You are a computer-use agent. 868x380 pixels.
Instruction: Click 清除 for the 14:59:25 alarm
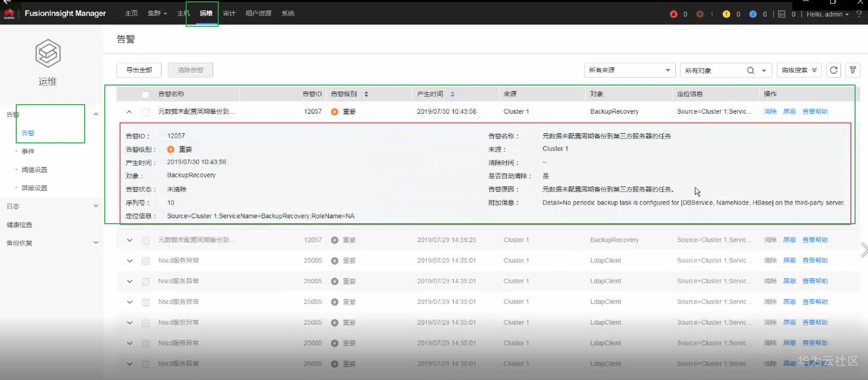pyautogui.click(x=770, y=240)
